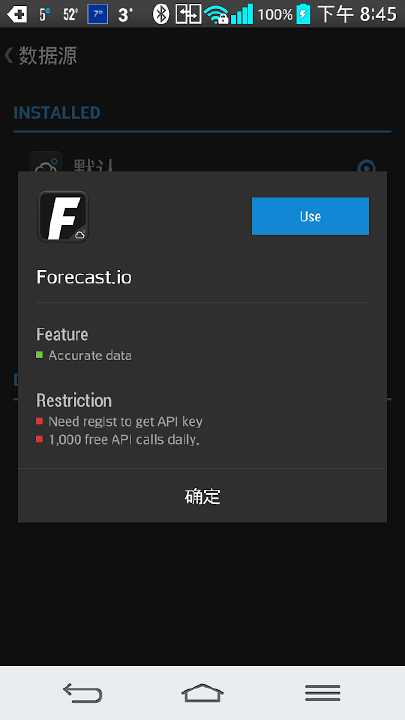Tap the Forecast.io title text

point(84,277)
